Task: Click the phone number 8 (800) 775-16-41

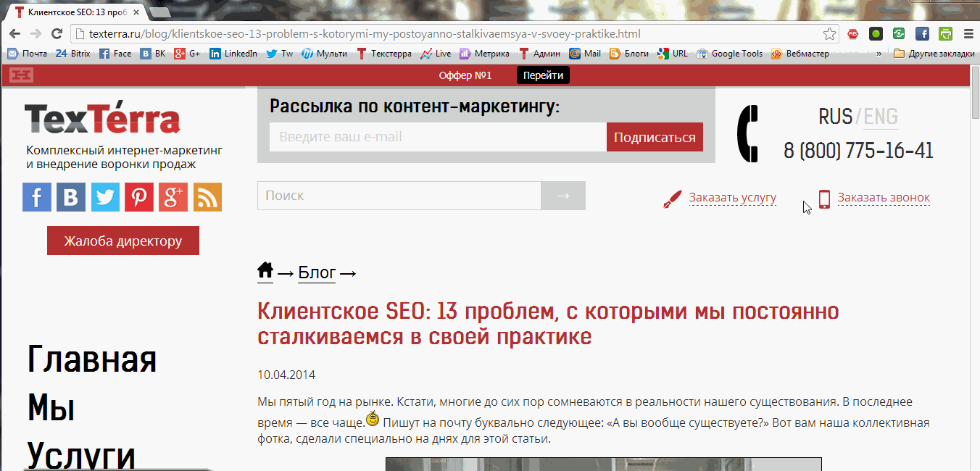Action: coord(858,150)
